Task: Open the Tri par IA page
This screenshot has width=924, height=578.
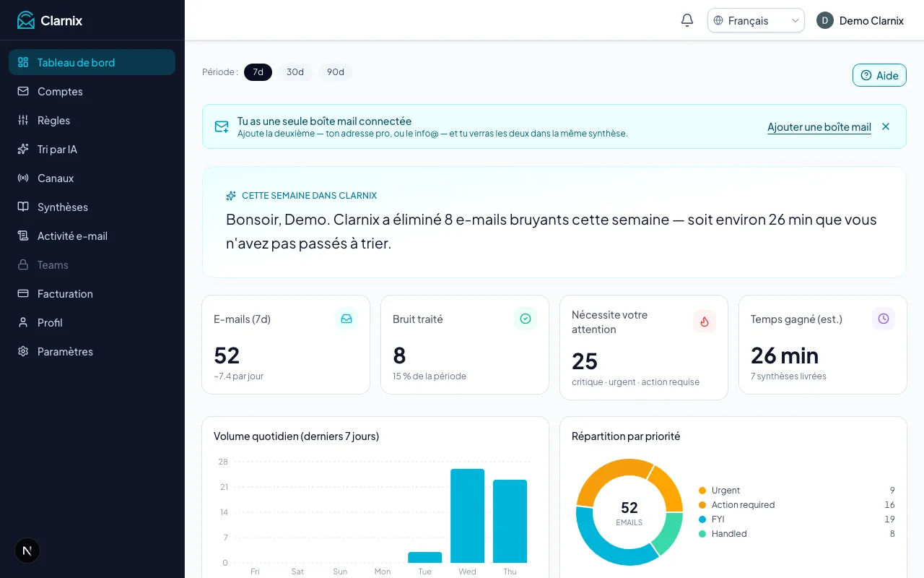Action: (x=92, y=149)
